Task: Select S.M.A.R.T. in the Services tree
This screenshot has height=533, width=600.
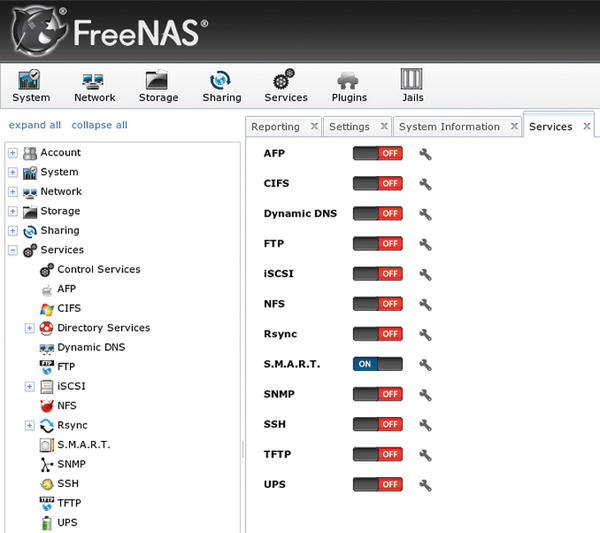Action: 75,445
